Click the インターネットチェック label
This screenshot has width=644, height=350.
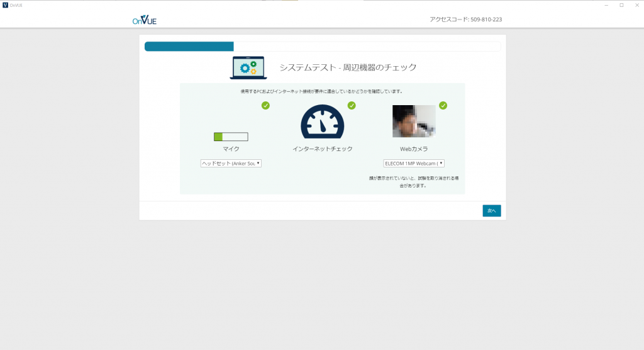[x=322, y=149]
